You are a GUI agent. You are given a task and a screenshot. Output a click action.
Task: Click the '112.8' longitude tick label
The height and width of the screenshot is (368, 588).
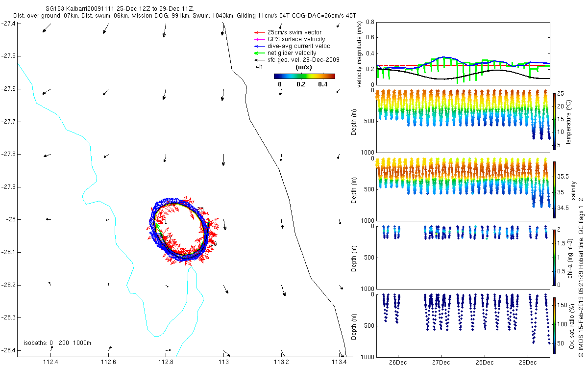[166, 363]
